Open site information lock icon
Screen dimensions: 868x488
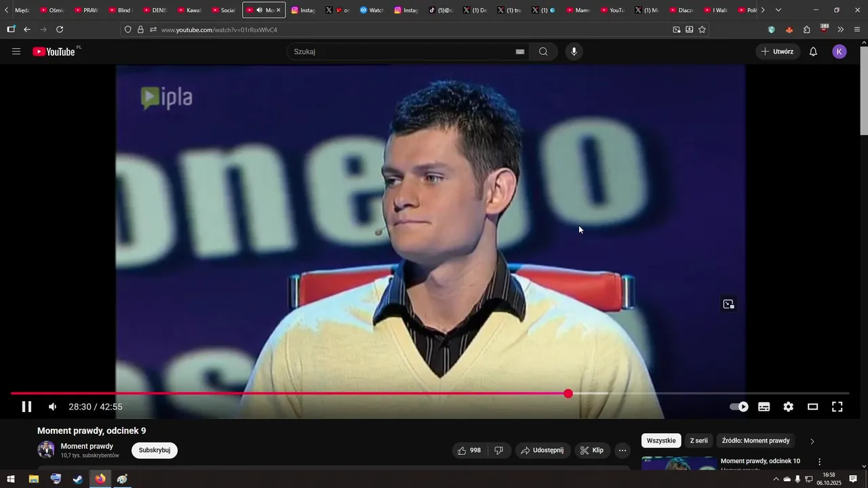pyautogui.click(x=140, y=30)
